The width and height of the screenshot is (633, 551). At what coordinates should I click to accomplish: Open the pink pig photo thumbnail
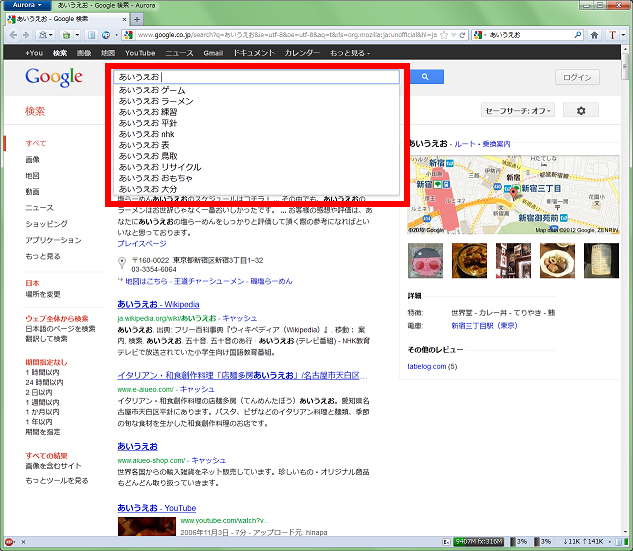click(x=425, y=260)
